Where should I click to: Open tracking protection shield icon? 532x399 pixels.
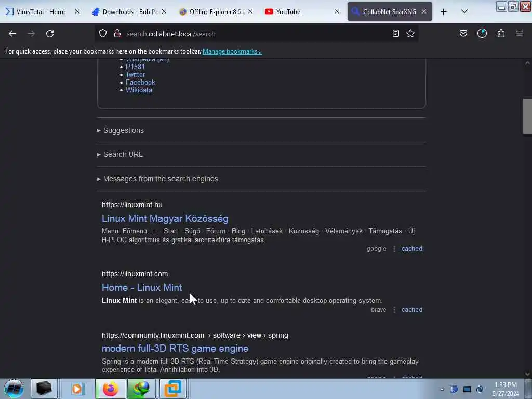tap(103, 34)
